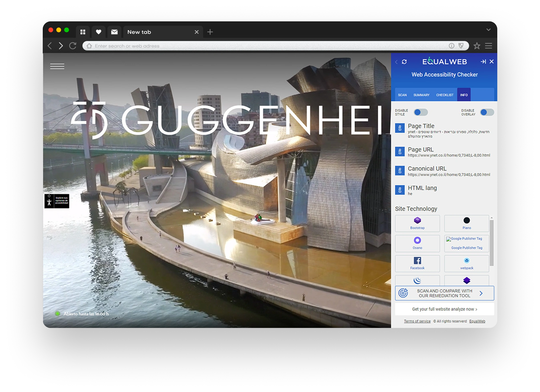This screenshot has height=392, width=540.
Task: Click the bookmark star icon in toolbar
Action: point(477,46)
